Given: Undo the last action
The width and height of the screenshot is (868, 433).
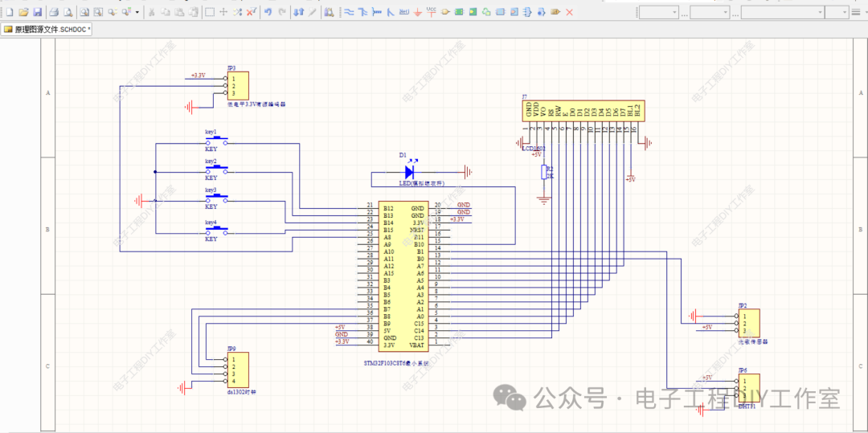Looking at the screenshot, I should pos(268,11).
